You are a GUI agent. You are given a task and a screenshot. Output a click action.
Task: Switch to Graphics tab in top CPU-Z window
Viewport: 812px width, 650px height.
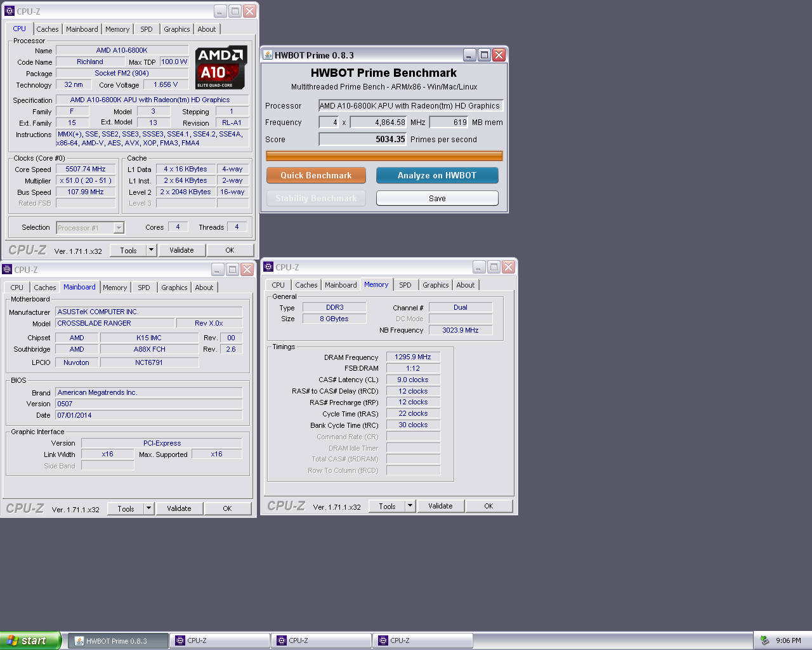click(176, 29)
